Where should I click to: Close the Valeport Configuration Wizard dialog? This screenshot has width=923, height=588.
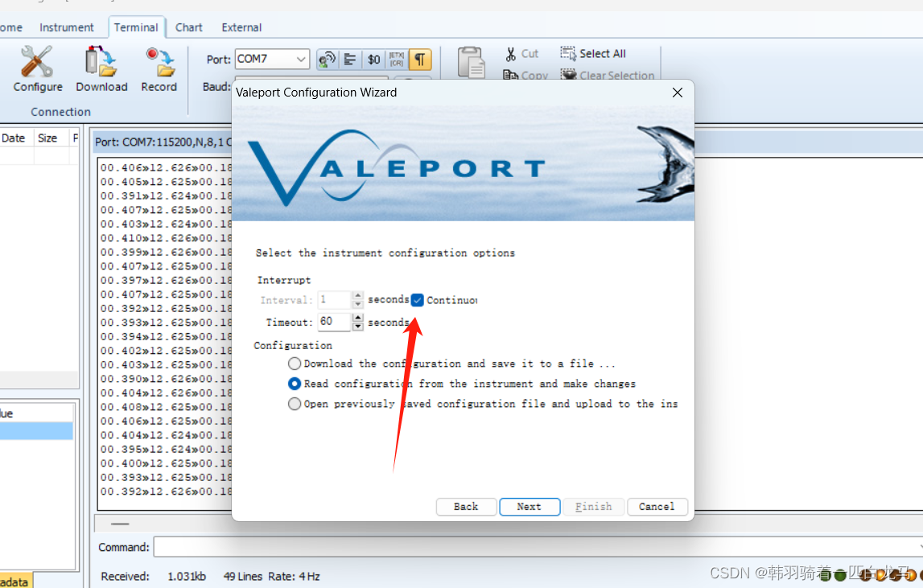(x=678, y=93)
